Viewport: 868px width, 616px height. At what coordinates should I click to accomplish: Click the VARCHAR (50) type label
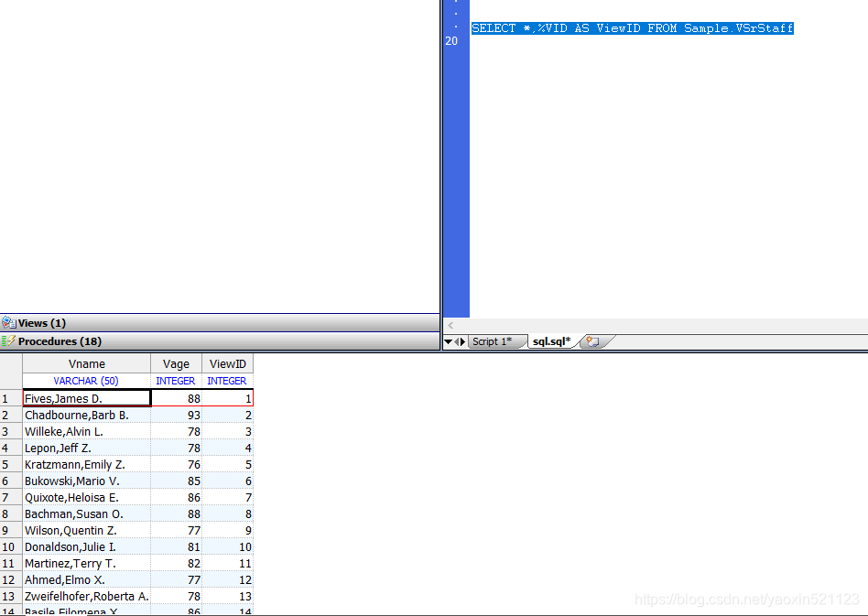86,381
